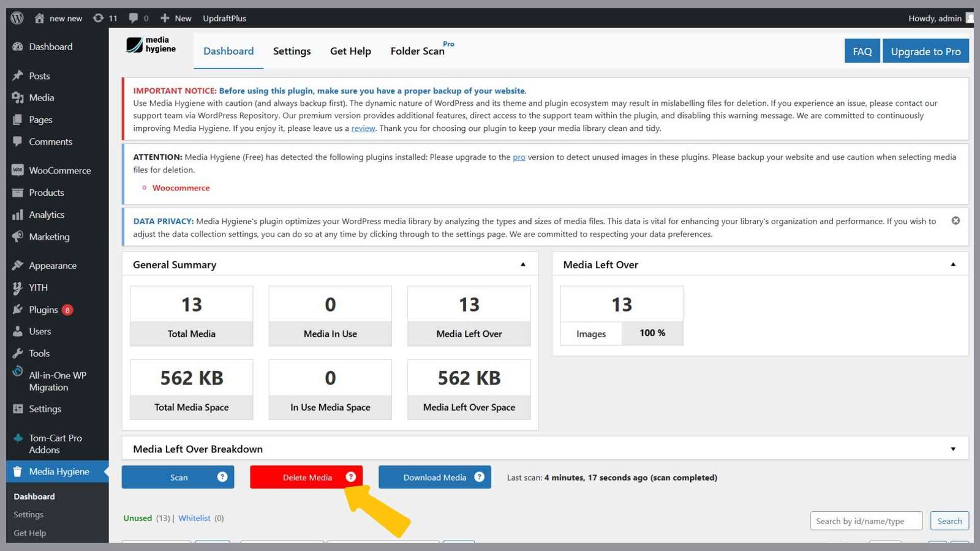The image size is (980, 551).
Task: Open YITH sidebar icon
Action: 18,287
